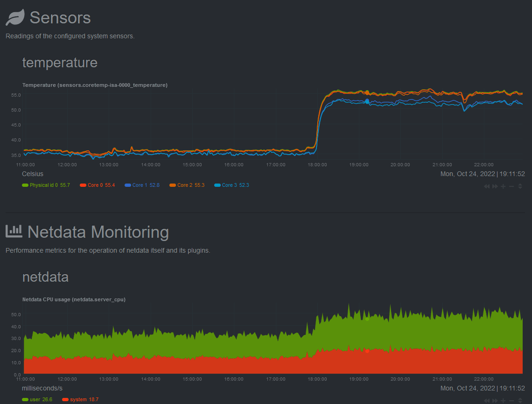The height and width of the screenshot is (404, 532).
Task: Click the Sensors section heading
Action: (x=60, y=18)
